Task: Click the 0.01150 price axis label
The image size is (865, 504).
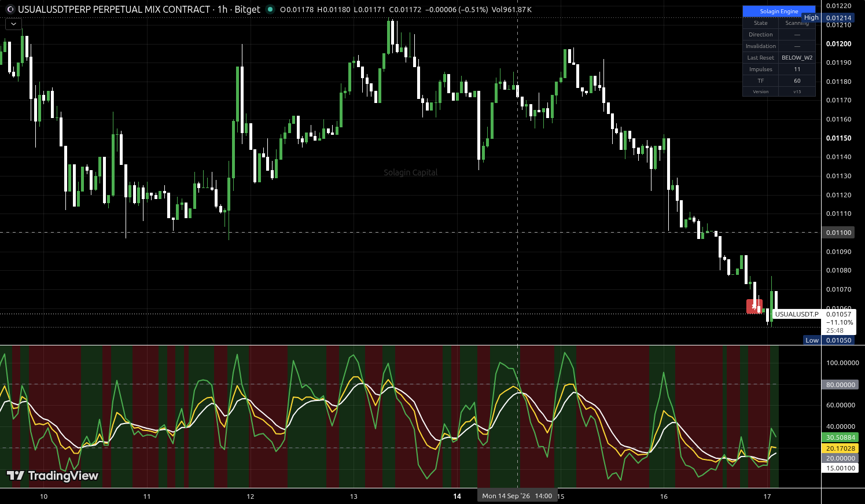Action: coord(838,138)
